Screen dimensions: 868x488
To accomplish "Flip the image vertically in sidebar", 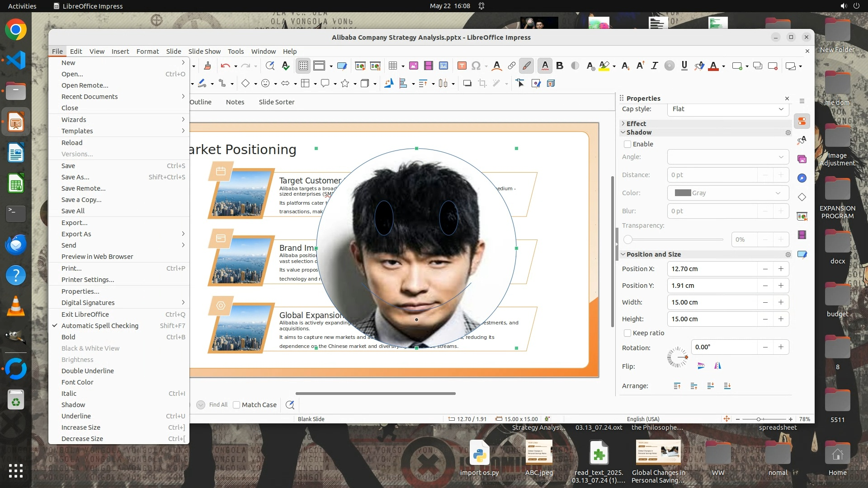I will pyautogui.click(x=701, y=366).
